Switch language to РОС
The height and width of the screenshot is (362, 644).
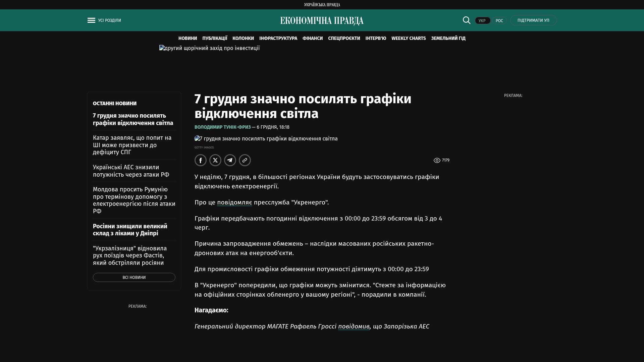click(x=499, y=21)
